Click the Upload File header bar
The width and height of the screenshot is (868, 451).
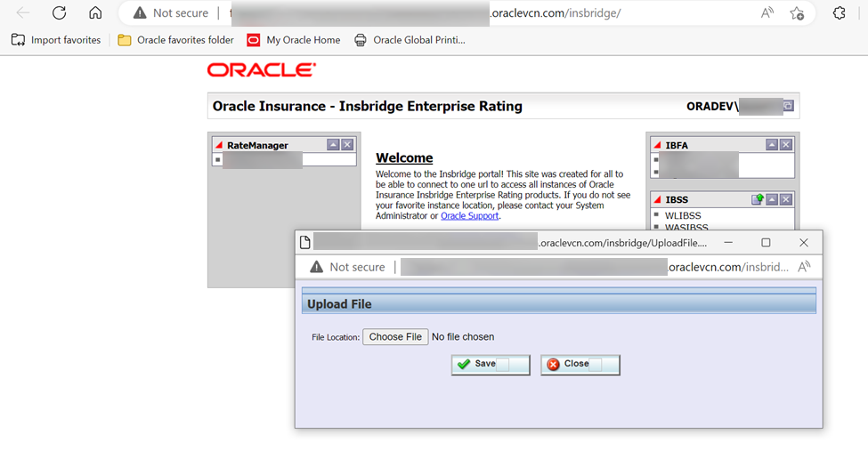[x=558, y=304]
